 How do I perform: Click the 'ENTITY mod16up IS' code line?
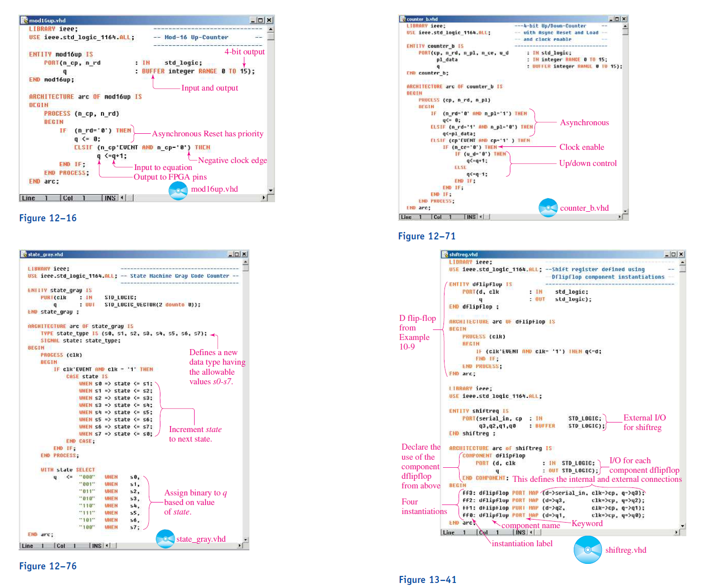point(61,54)
